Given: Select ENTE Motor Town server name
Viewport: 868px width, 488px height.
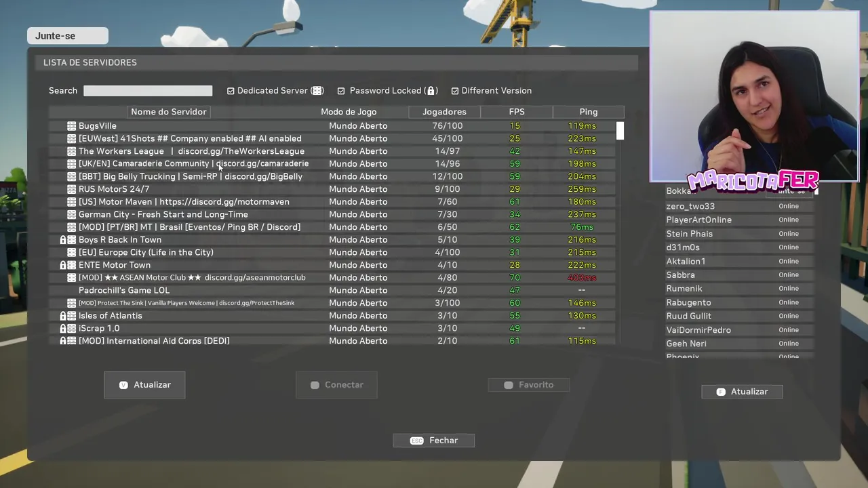Looking at the screenshot, I should 115,265.
